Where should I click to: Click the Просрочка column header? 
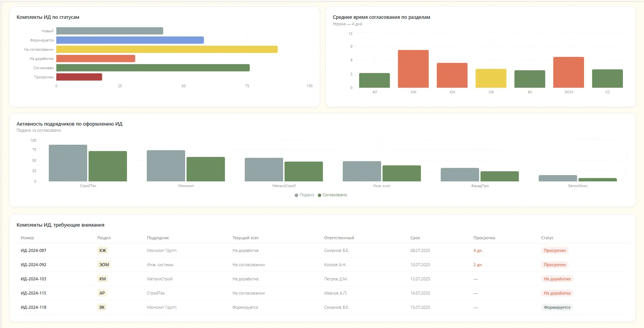(484, 238)
